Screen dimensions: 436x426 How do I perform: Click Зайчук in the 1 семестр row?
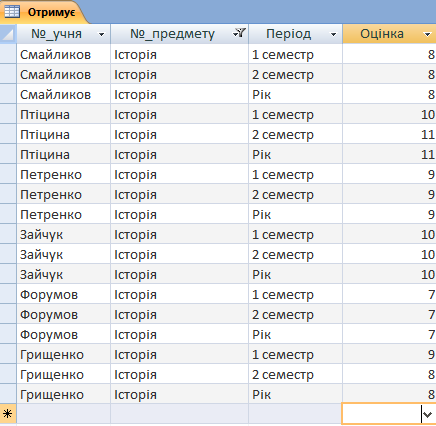pos(42,235)
